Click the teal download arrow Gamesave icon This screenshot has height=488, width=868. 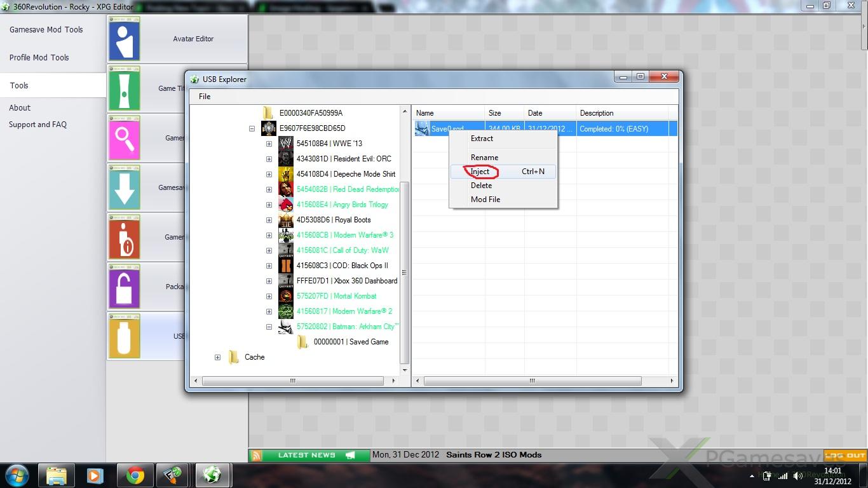pos(124,187)
